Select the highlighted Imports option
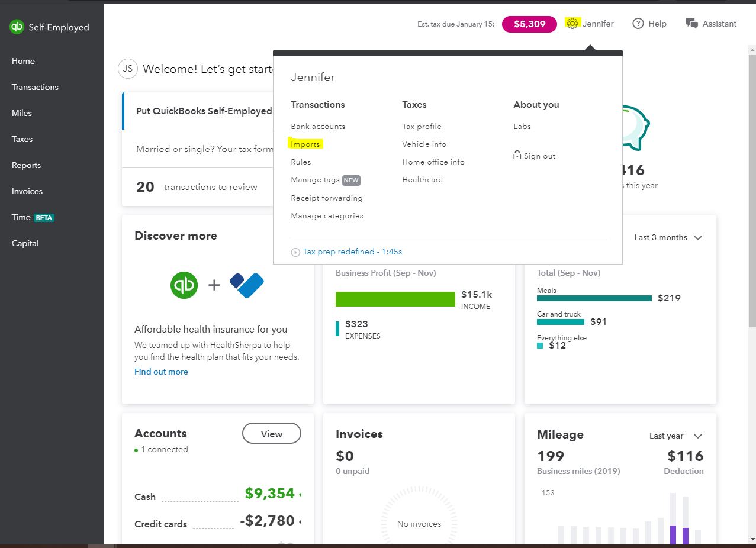The width and height of the screenshot is (756, 548). coord(305,144)
